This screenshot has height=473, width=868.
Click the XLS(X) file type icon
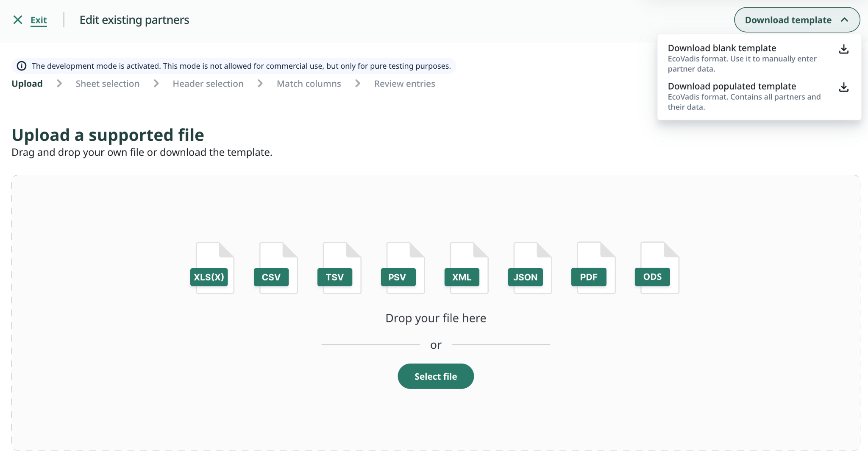212,268
